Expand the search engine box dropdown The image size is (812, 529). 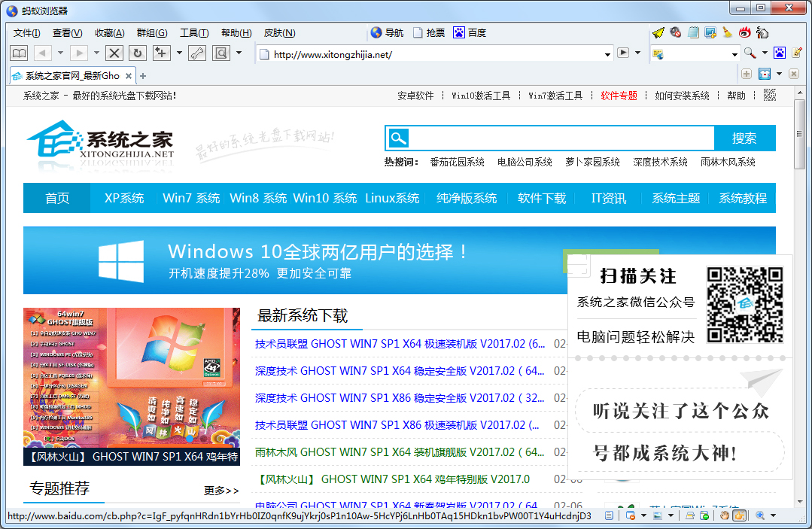click(x=734, y=54)
